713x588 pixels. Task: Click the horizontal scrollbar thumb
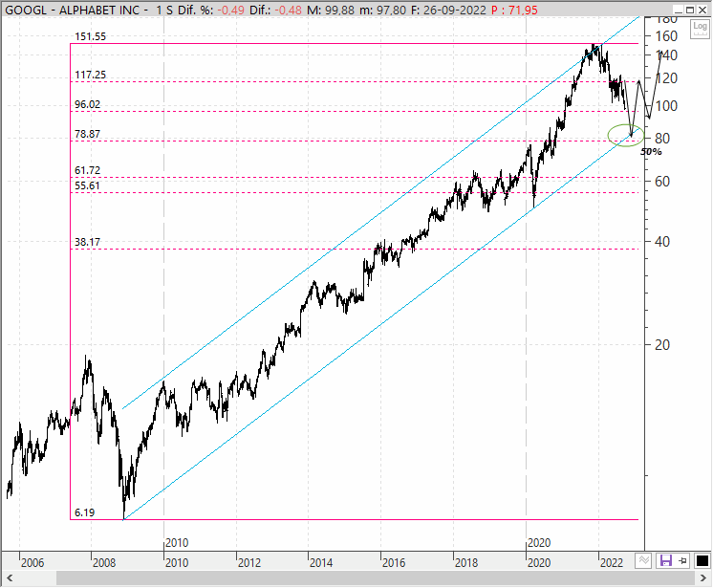click(x=376, y=578)
